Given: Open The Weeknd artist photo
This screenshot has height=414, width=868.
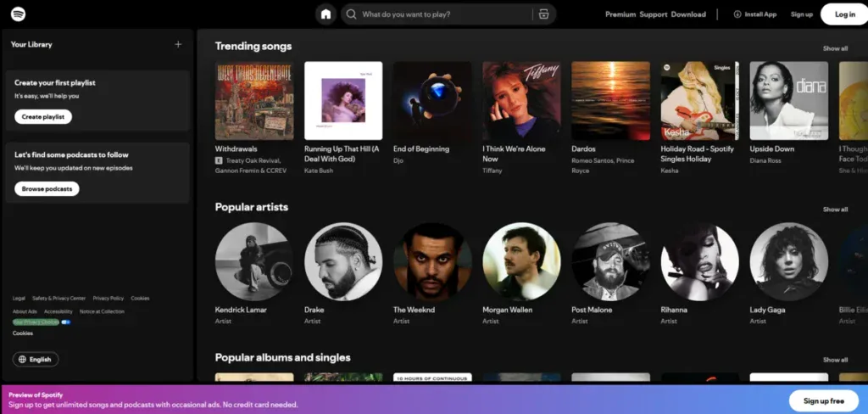Looking at the screenshot, I should pyautogui.click(x=432, y=261).
